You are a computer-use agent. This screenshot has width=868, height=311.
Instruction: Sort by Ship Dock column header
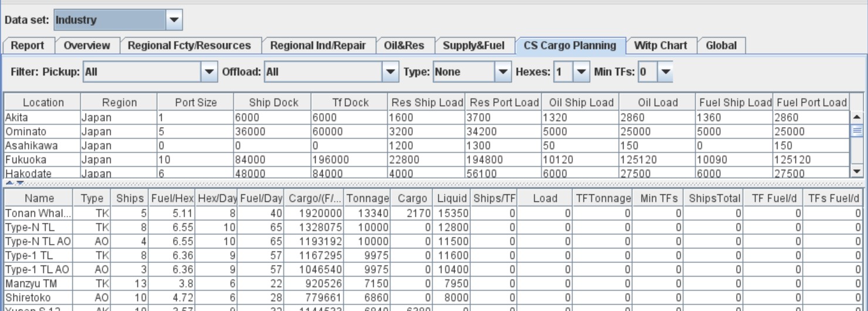[x=273, y=102]
